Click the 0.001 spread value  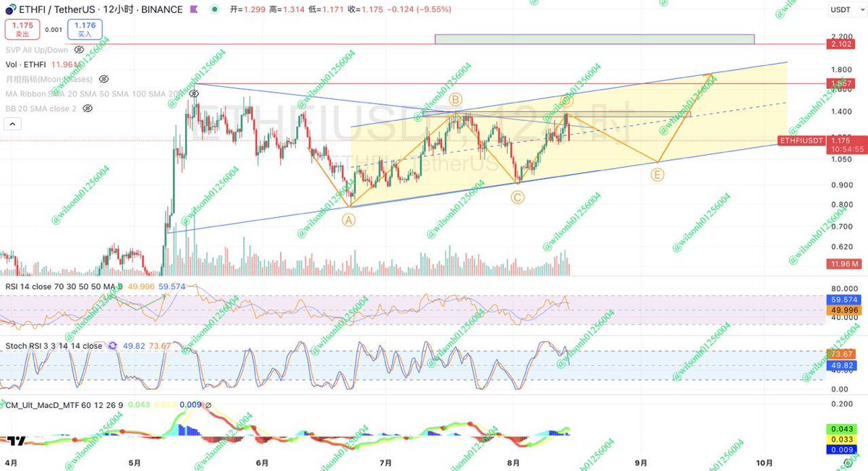click(x=54, y=30)
